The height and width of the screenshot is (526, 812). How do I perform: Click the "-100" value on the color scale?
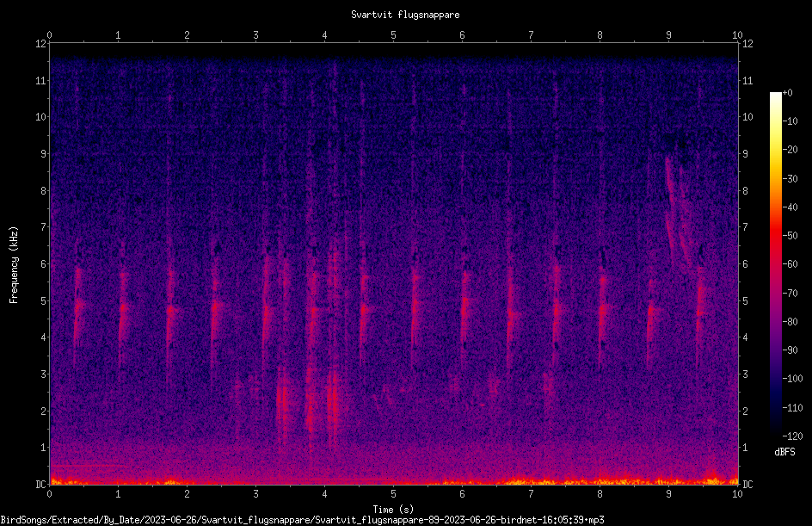(x=792, y=379)
